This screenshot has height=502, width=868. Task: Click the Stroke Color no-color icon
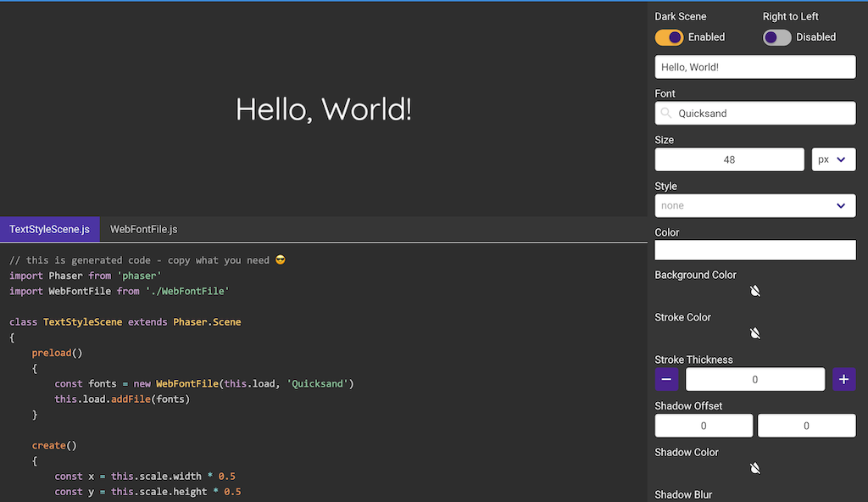pos(755,333)
